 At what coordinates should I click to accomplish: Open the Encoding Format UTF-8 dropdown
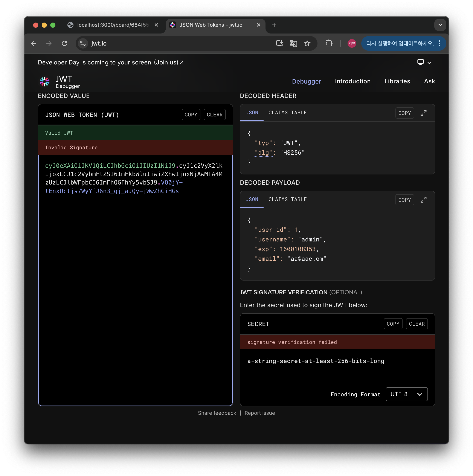(x=406, y=394)
